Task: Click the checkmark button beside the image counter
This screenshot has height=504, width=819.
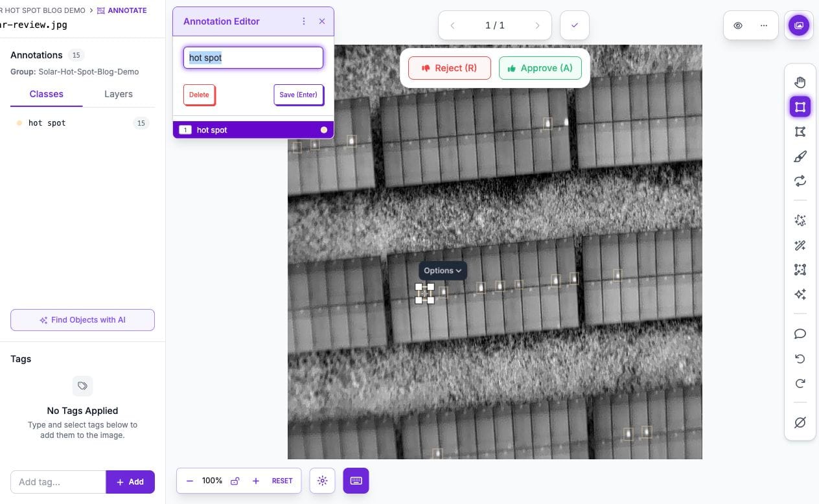Action: [575, 26]
